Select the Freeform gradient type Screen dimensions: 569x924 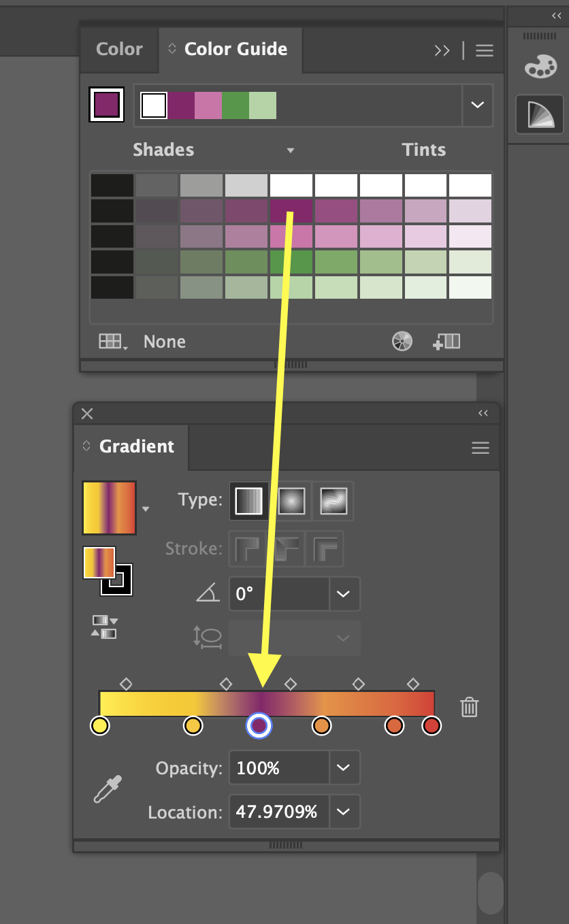click(332, 501)
